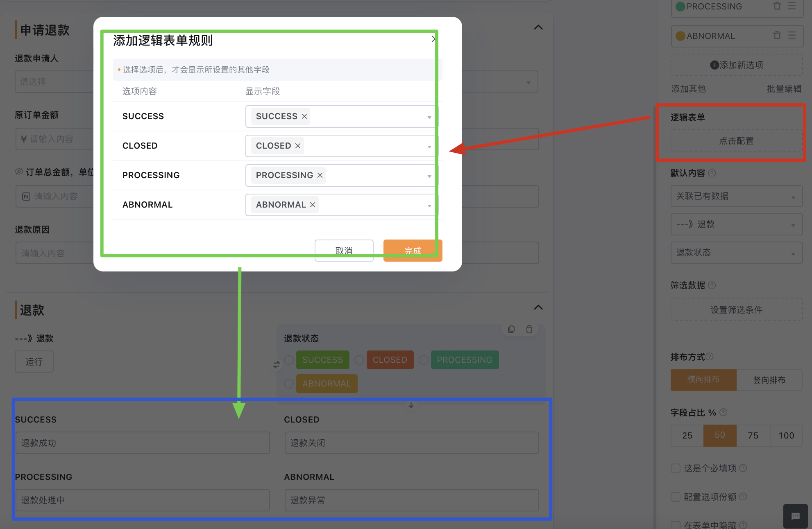The image size is (812, 529).
Task: Remove CLOSED tag from display field
Action: click(298, 146)
